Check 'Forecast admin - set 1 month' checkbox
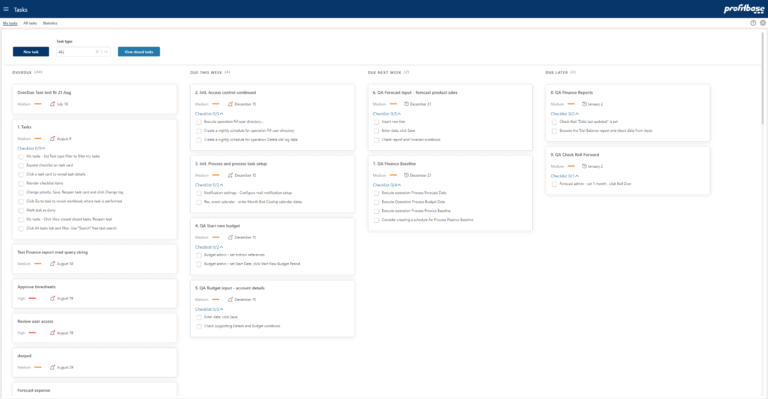The height and width of the screenshot is (399, 768). pyautogui.click(x=554, y=184)
